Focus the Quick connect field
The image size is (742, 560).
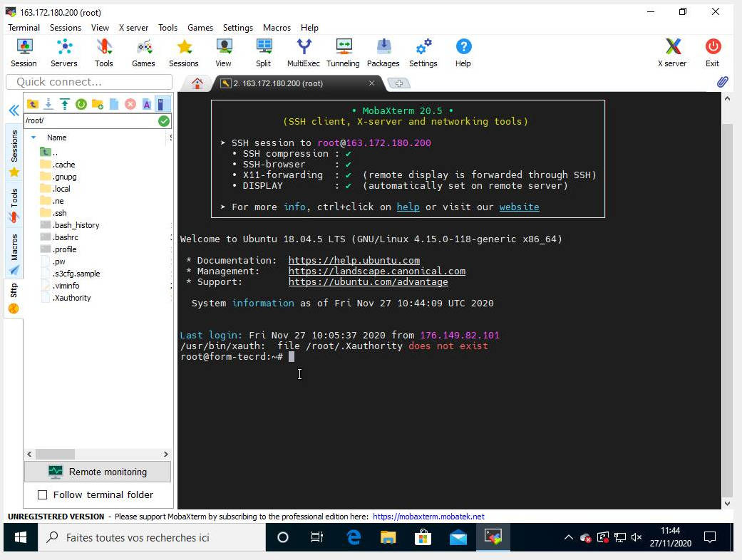(x=89, y=82)
